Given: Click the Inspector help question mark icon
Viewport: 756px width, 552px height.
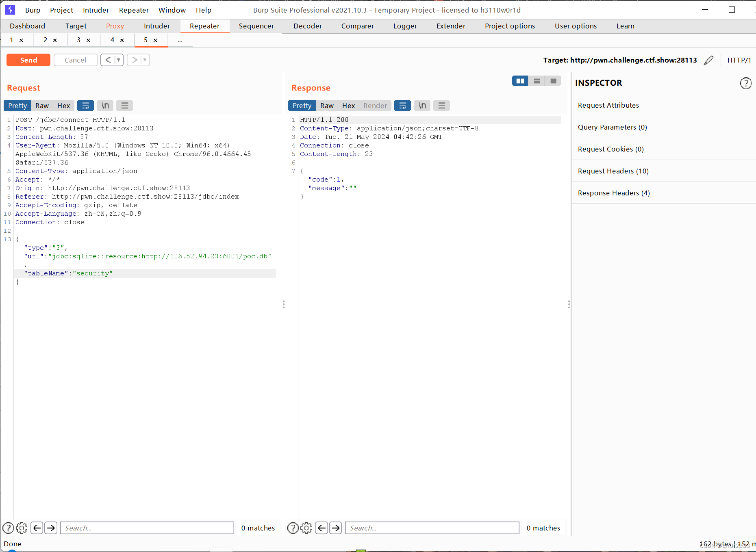Looking at the screenshot, I should coord(746,83).
